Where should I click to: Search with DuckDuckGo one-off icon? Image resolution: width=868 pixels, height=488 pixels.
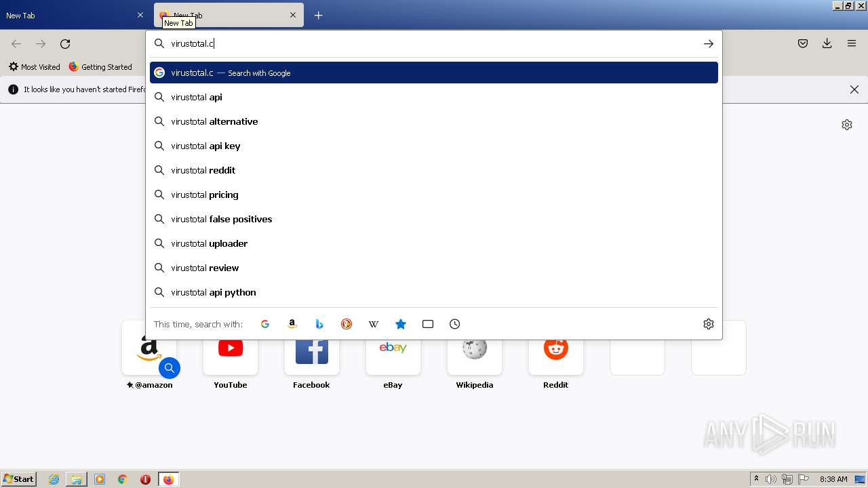347,324
